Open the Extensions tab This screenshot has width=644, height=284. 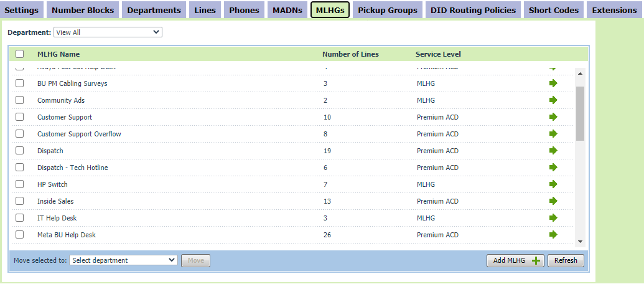[x=614, y=10]
